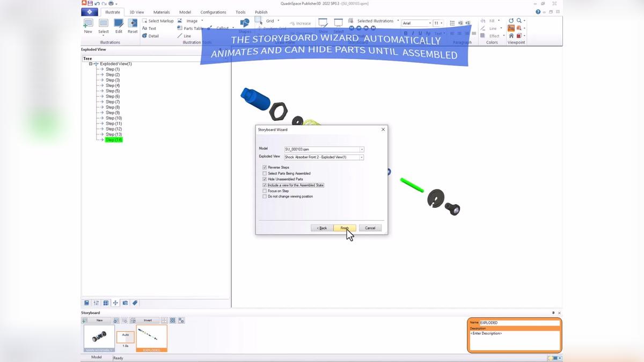644x362 pixels.
Task: Switch to the 3D View tab
Action: (x=137, y=12)
